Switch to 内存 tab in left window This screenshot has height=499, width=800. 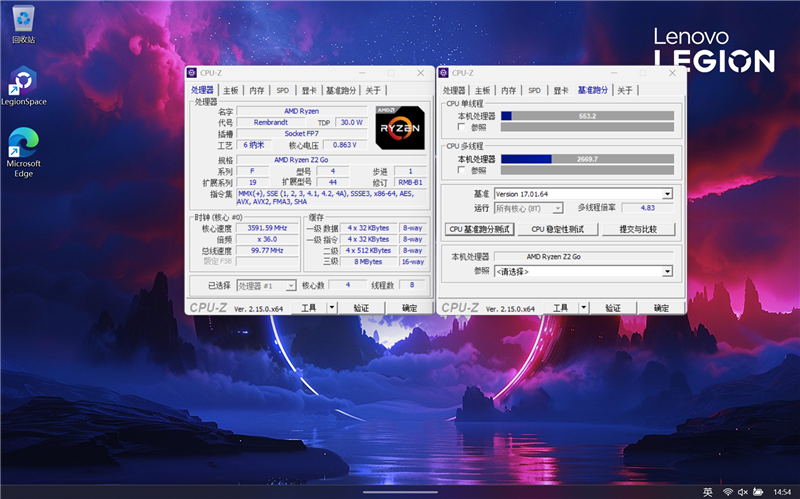(x=257, y=90)
